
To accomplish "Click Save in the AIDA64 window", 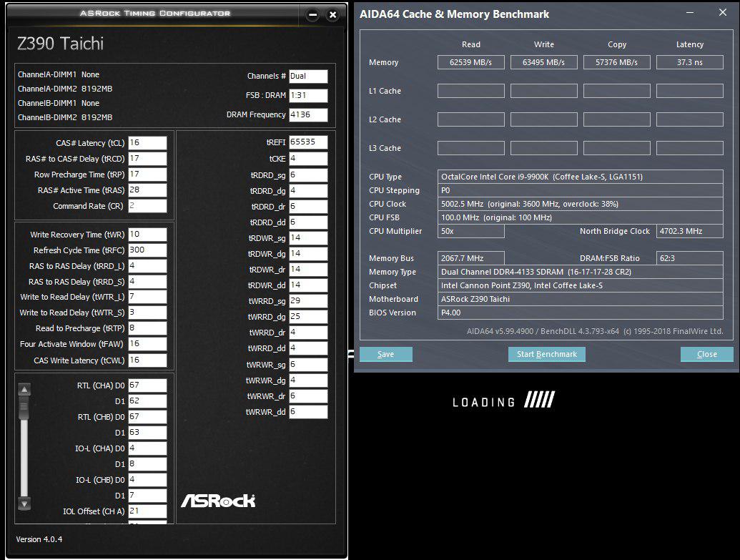I will point(386,354).
